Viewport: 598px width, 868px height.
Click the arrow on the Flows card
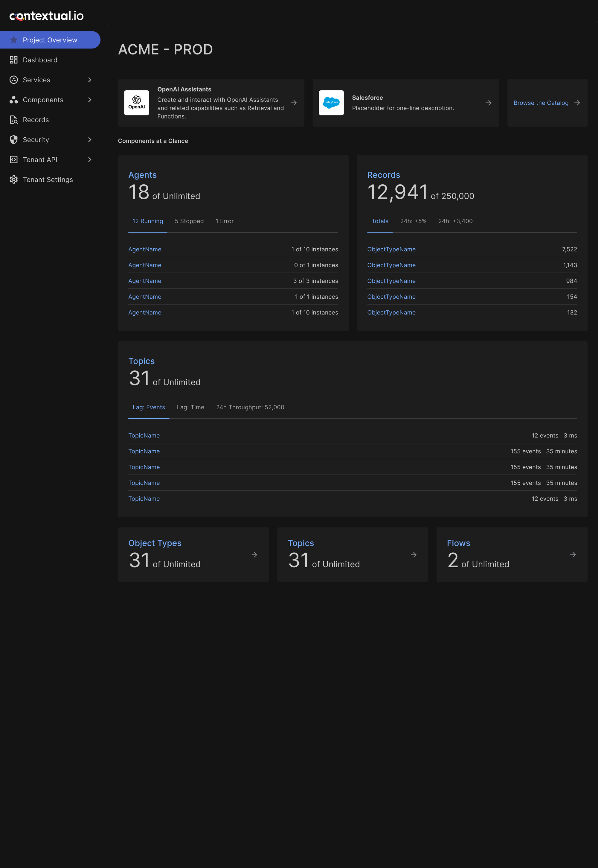click(x=573, y=554)
